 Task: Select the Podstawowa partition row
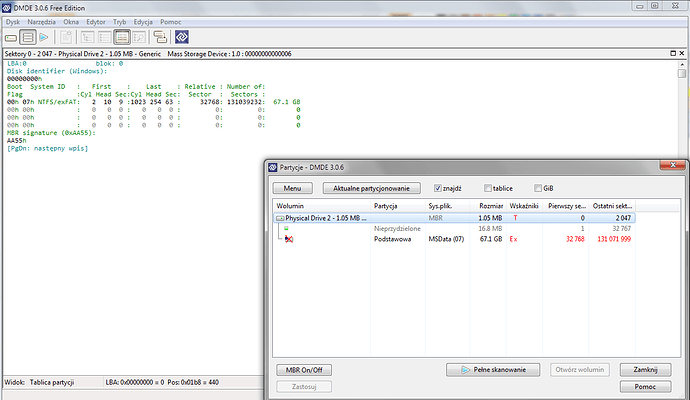[x=454, y=239]
